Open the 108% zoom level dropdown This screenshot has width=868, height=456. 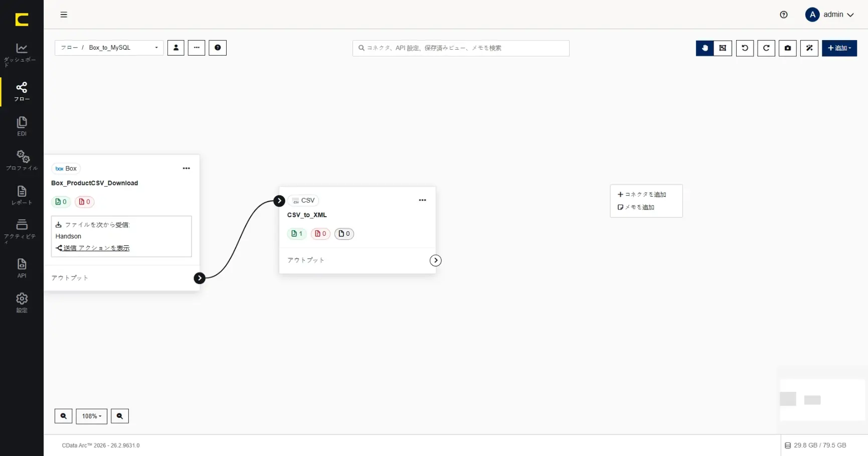pos(91,416)
